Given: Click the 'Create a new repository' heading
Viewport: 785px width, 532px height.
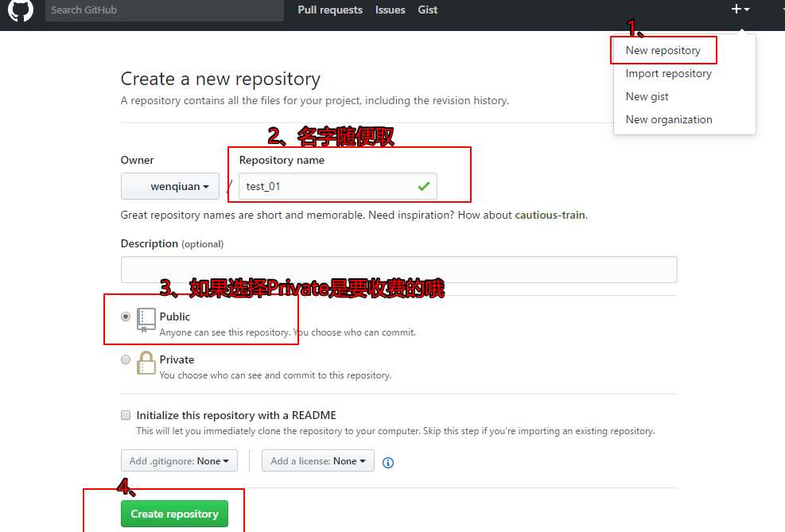Looking at the screenshot, I should tap(220, 79).
